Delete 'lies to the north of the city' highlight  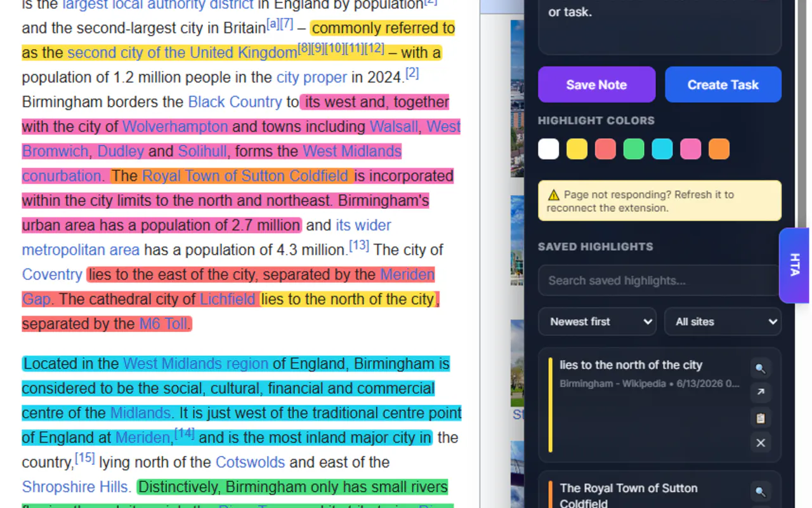click(761, 443)
